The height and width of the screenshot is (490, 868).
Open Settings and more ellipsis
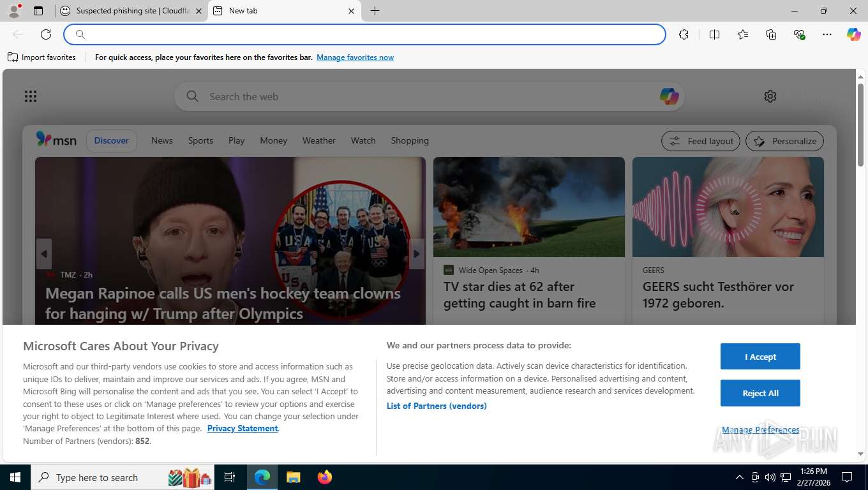pos(827,34)
